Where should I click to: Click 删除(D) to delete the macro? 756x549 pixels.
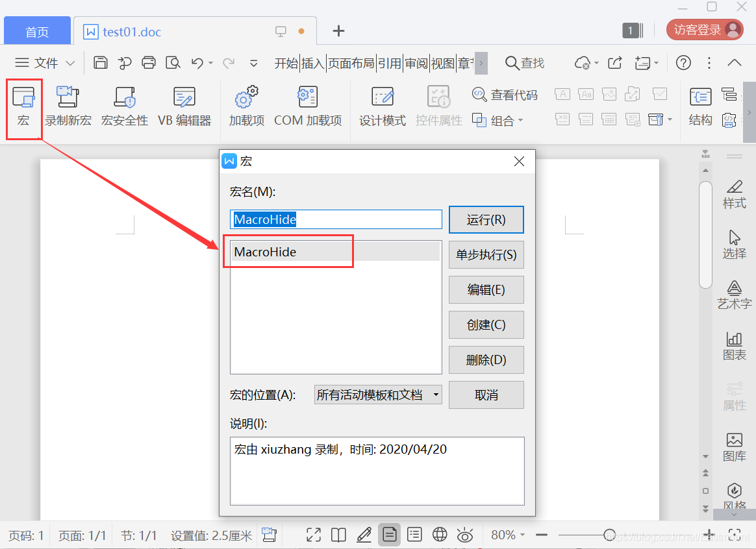point(486,360)
